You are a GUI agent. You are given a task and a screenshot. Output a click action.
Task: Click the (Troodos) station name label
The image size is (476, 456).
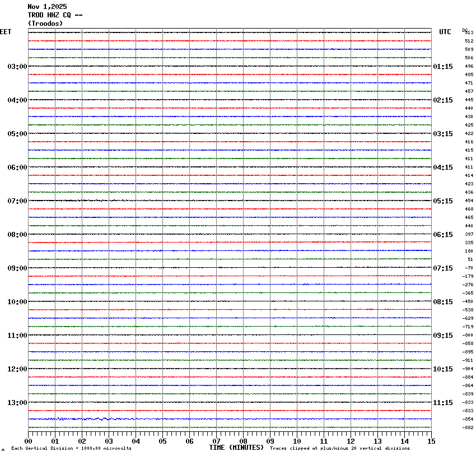[x=45, y=24]
